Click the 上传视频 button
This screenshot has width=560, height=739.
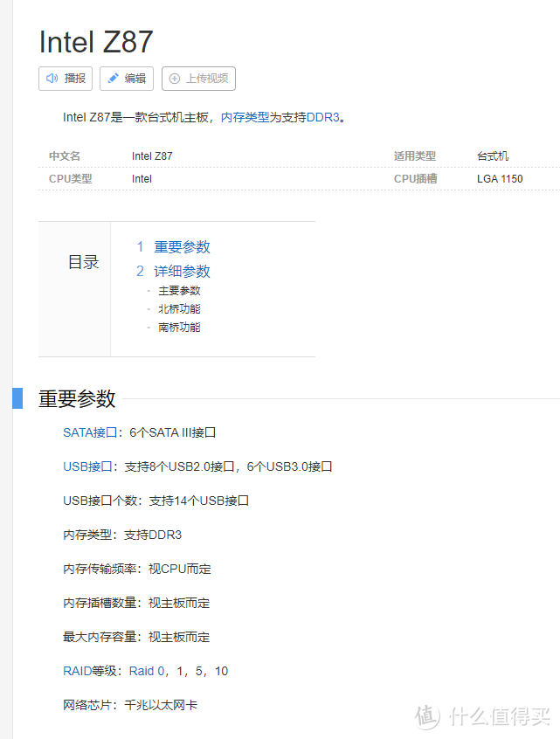click(198, 79)
